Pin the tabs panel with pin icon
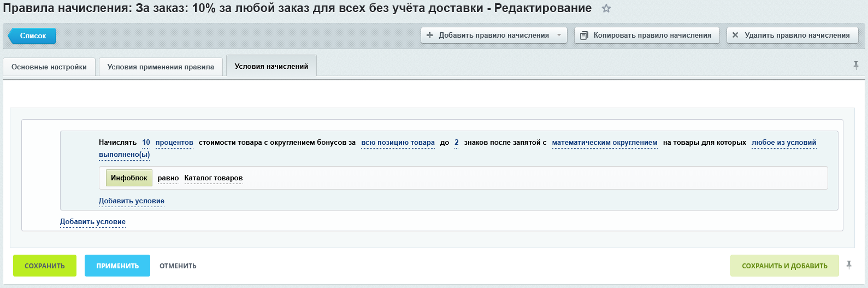868x288 pixels. 855,66
